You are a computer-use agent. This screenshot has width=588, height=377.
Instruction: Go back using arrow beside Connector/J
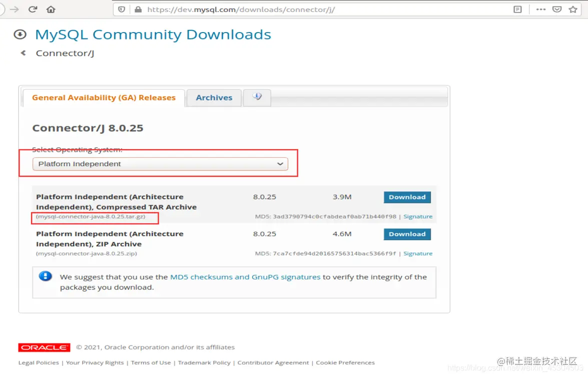(23, 53)
